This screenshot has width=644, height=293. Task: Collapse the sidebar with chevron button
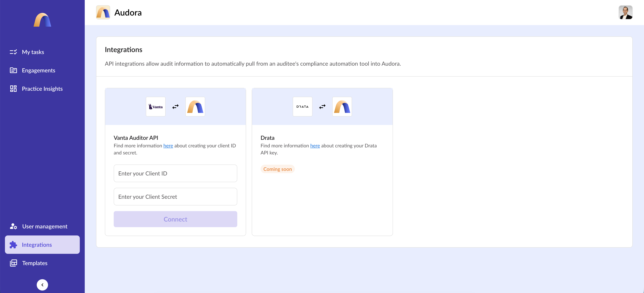point(42,285)
